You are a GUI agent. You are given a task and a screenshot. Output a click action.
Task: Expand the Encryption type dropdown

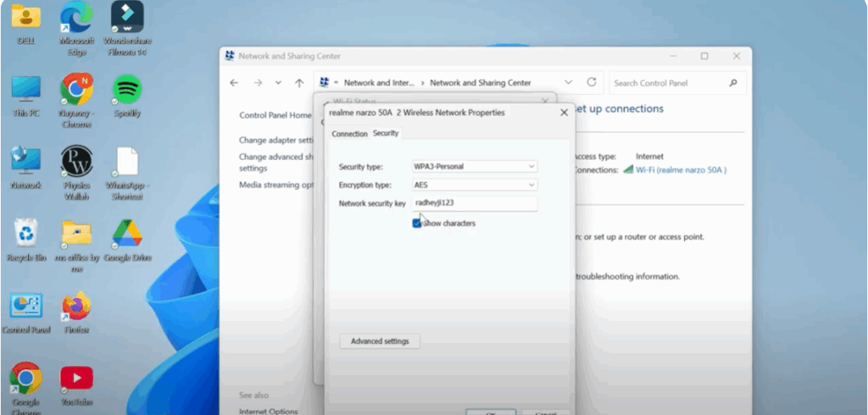[x=475, y=185]
